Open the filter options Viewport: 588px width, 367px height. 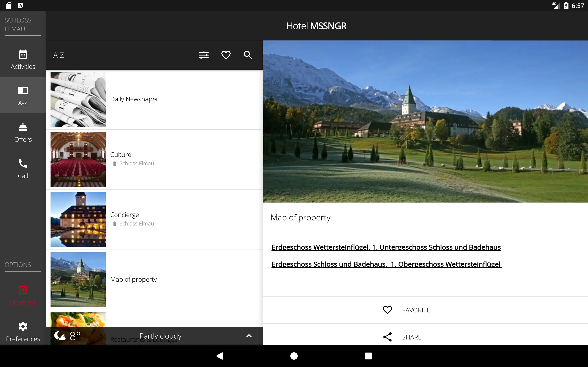click(x=204, y=55)
